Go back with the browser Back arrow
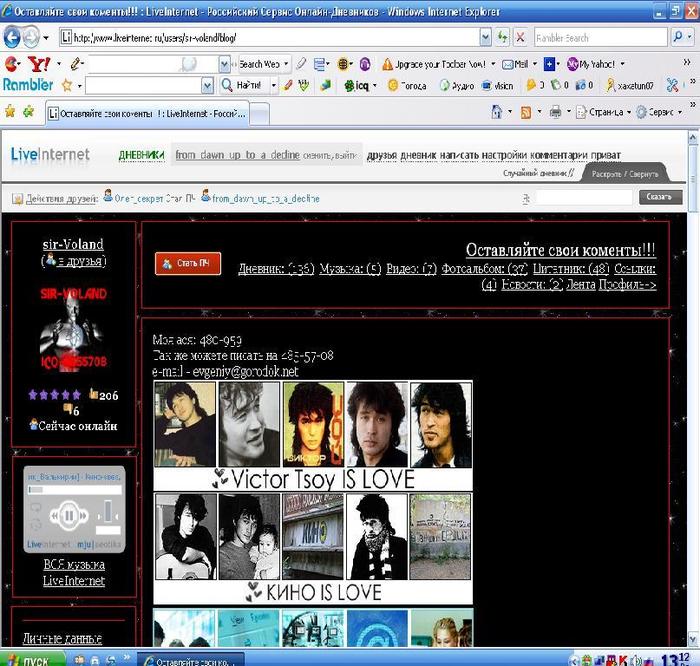700x666 pixels. [12, 37]
